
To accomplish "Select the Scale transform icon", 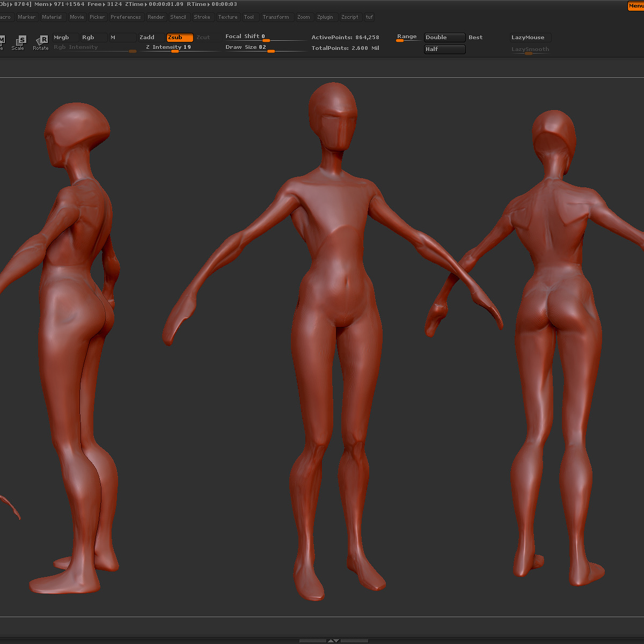I will (20, 41).
